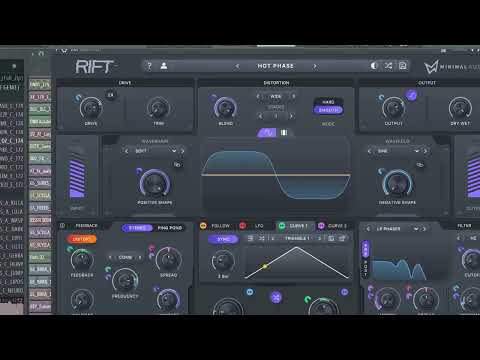Click the Spread knob
480x360 pixels.
(x=169, y=260)
